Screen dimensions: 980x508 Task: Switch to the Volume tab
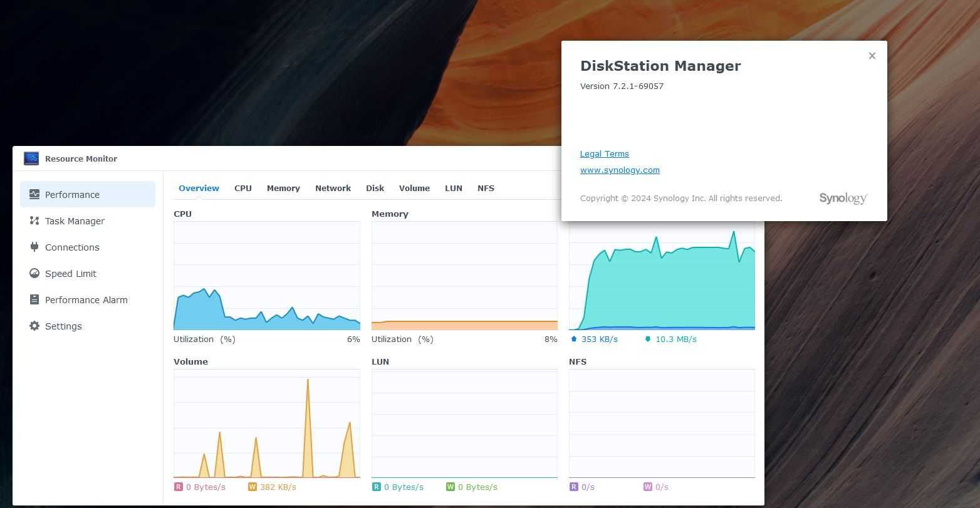click(414, 188)
